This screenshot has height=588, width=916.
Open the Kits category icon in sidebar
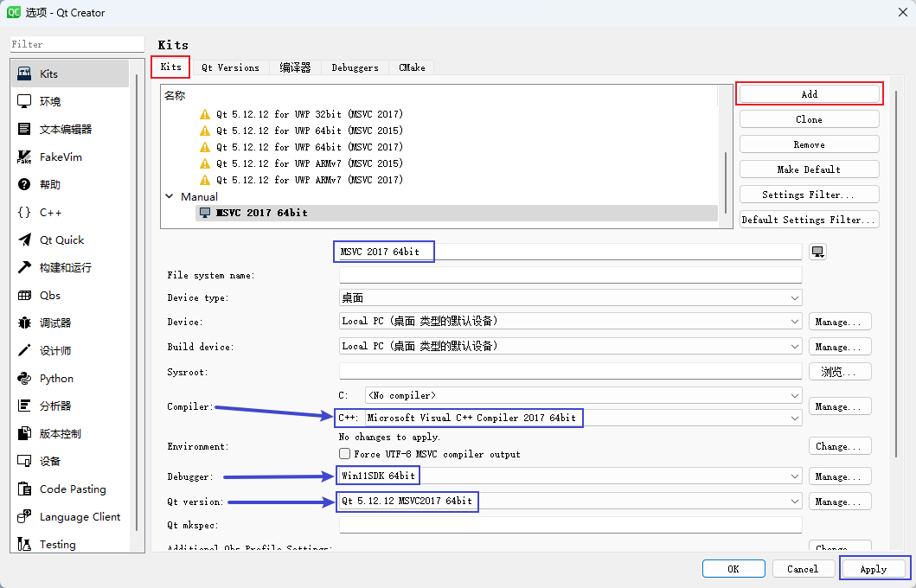tap(24, 74)
